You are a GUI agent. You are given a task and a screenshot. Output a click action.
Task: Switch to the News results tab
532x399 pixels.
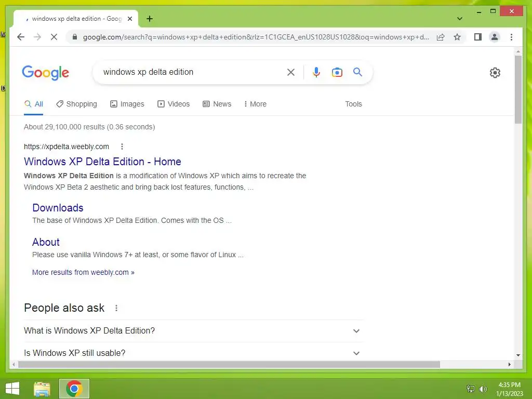(x=217, y=104)
